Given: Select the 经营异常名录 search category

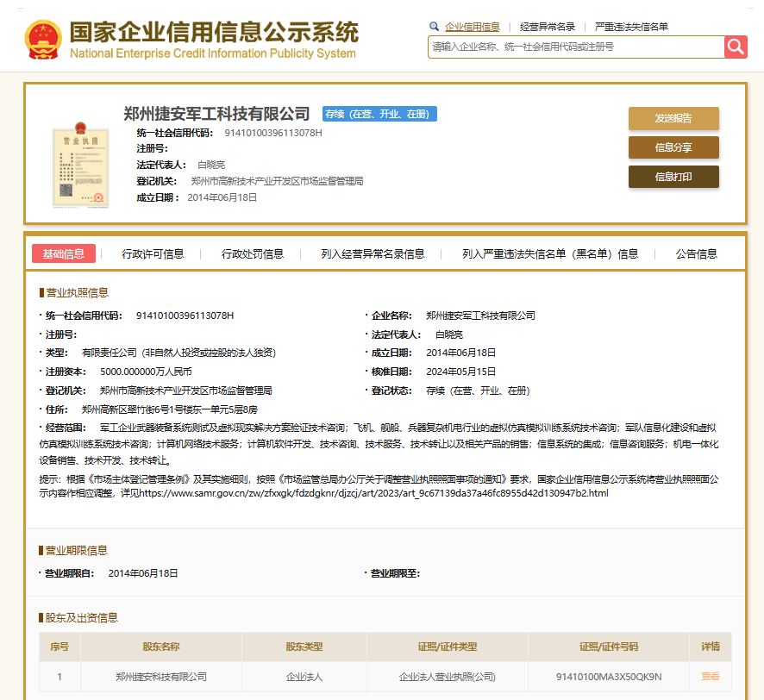Looking at the screenshot, I should 547,27.
